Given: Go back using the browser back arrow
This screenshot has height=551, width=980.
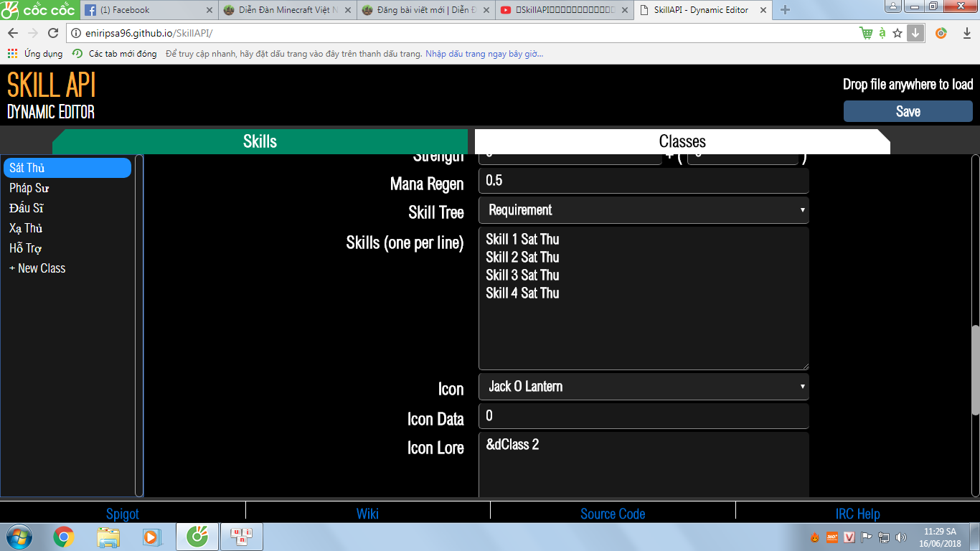Looking at the screenshot, I should [13, 33].
